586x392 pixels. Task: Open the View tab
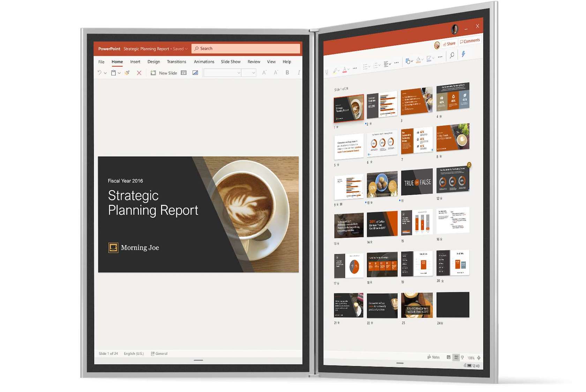[271, 62]
